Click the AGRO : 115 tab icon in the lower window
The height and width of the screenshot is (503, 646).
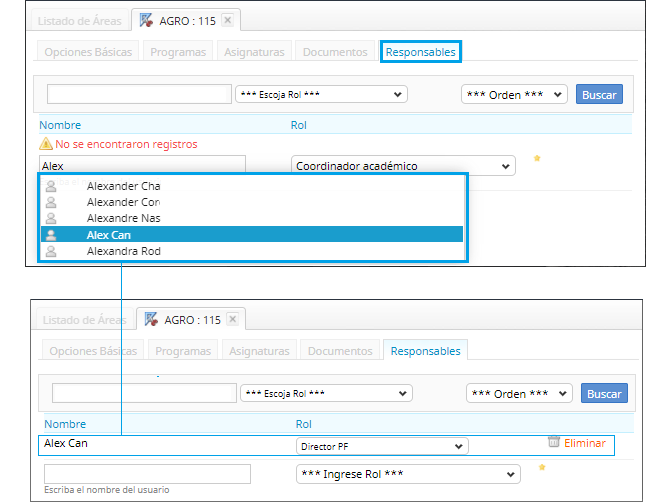[x=151, y=319]
